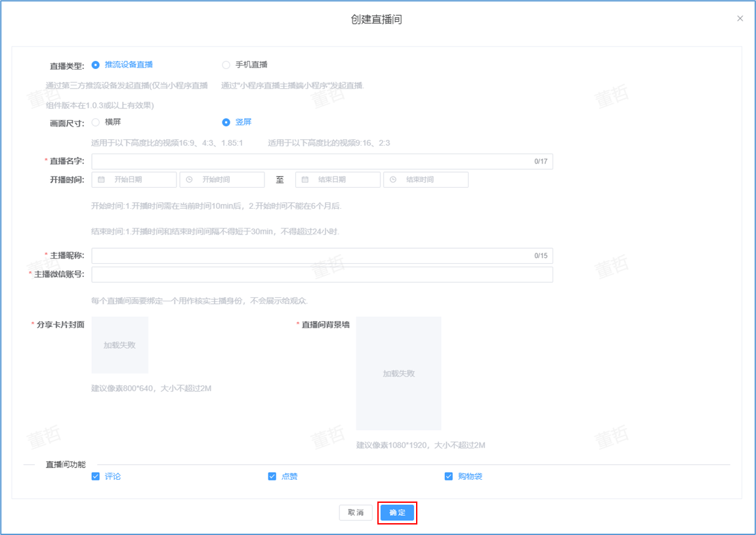
Task: Toggle the 评论 checkbox
Action: (x=95, y=476)
